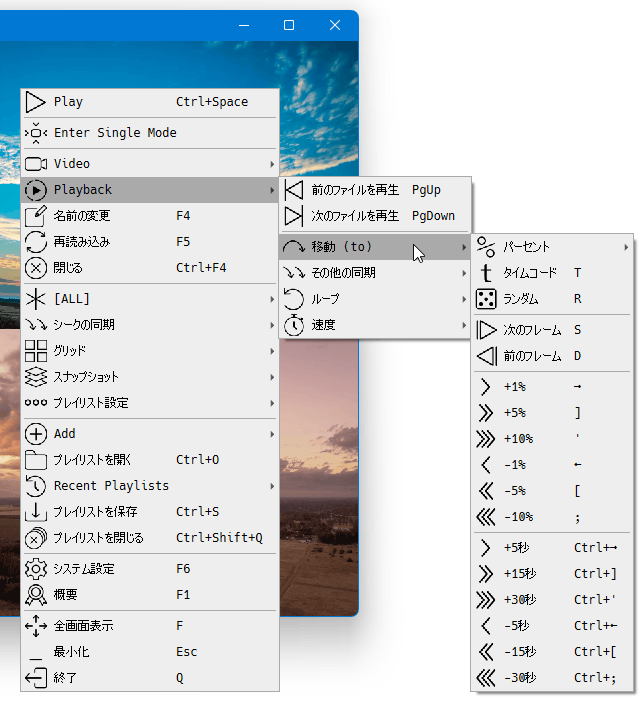Select the +5秒 seek entry
Image resolution: width=644 pixels, height=704 pixels.
point(552,548)
